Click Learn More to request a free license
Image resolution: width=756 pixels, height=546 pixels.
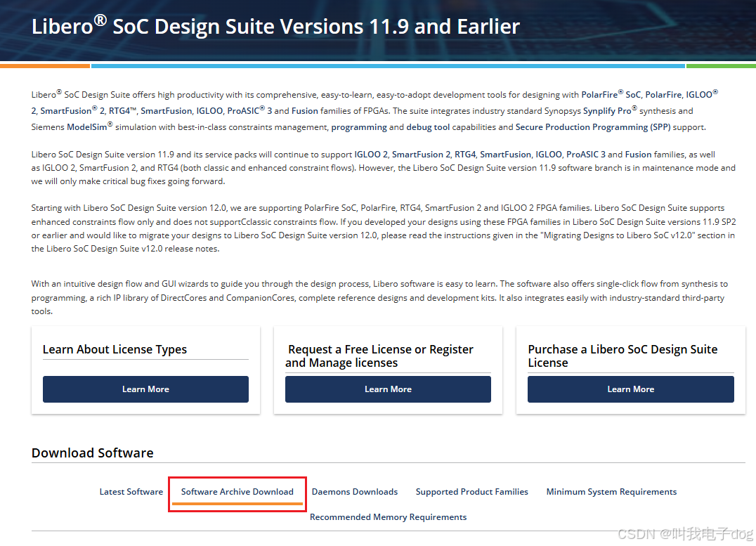coord(388,389)
